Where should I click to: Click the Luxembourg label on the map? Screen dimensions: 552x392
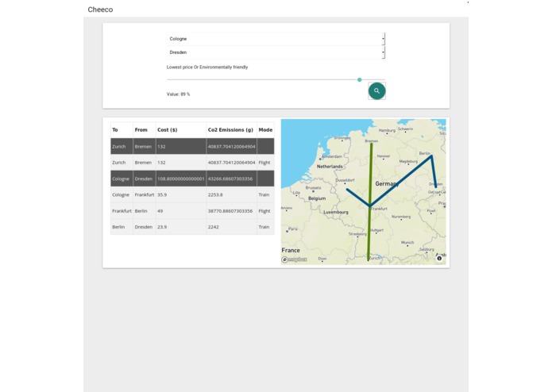coord(336,212)
